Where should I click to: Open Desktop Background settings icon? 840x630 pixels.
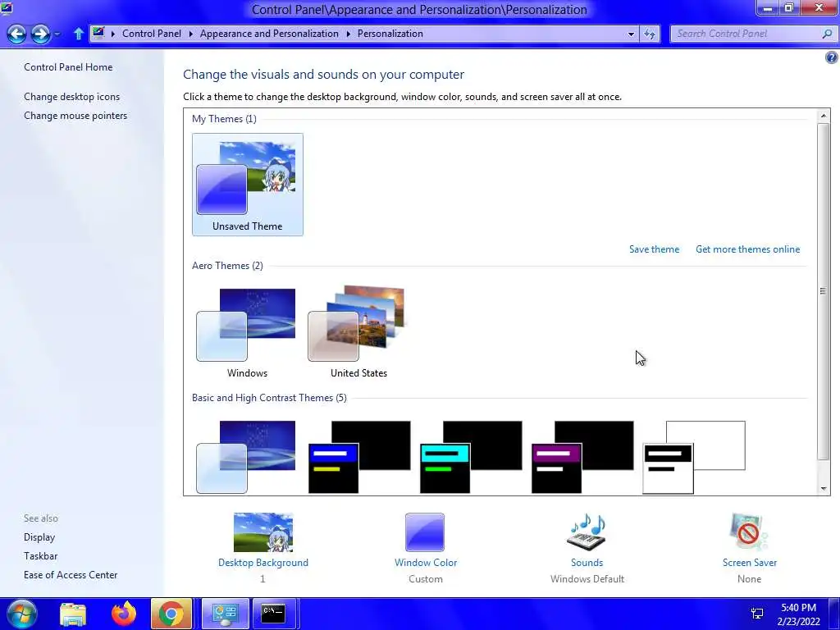(x=263, y=532)
